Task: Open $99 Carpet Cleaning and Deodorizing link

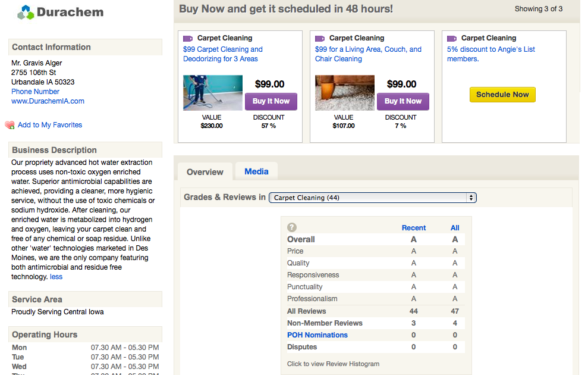Action: pyautogui.click(x=223, y=54)
